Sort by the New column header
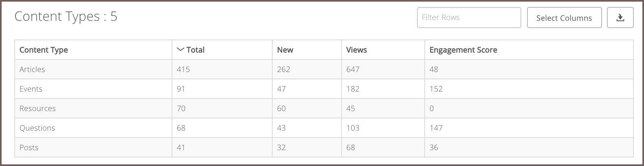This screenshot has height=166, width=644. pos(285,50)
